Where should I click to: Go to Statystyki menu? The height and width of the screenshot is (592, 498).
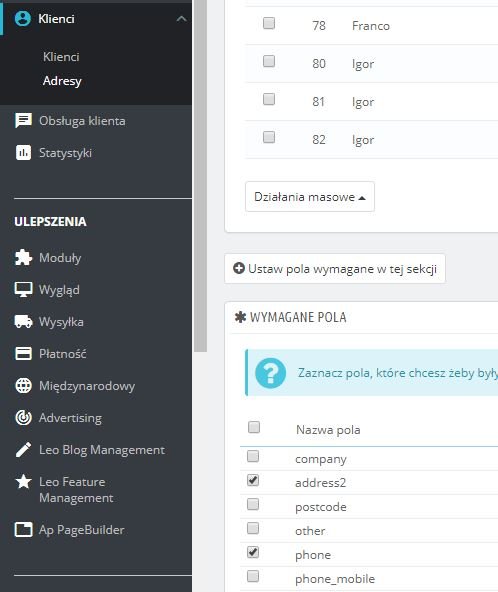65,153
